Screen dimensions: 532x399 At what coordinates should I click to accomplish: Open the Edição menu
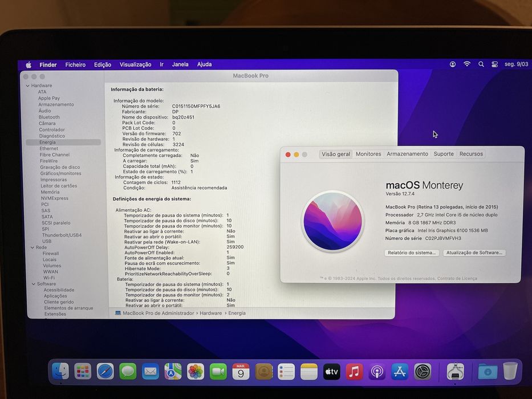[x=103, y=64]
